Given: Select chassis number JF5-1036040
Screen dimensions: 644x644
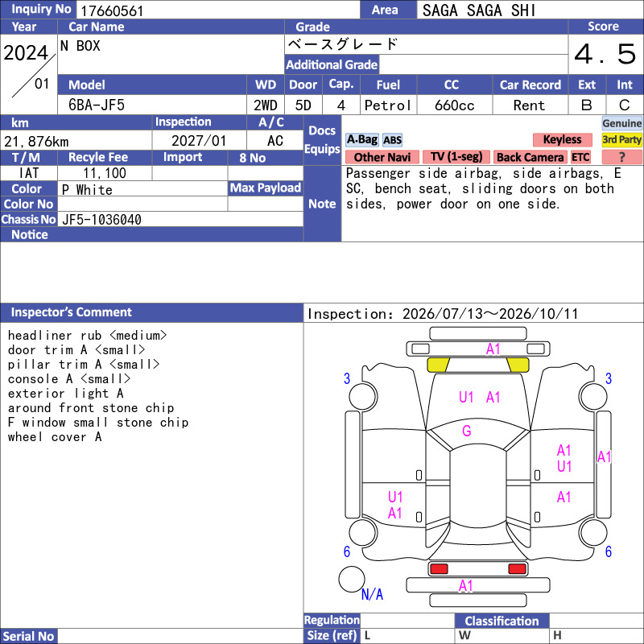Looking at the screenshot, I should (102, 220).
